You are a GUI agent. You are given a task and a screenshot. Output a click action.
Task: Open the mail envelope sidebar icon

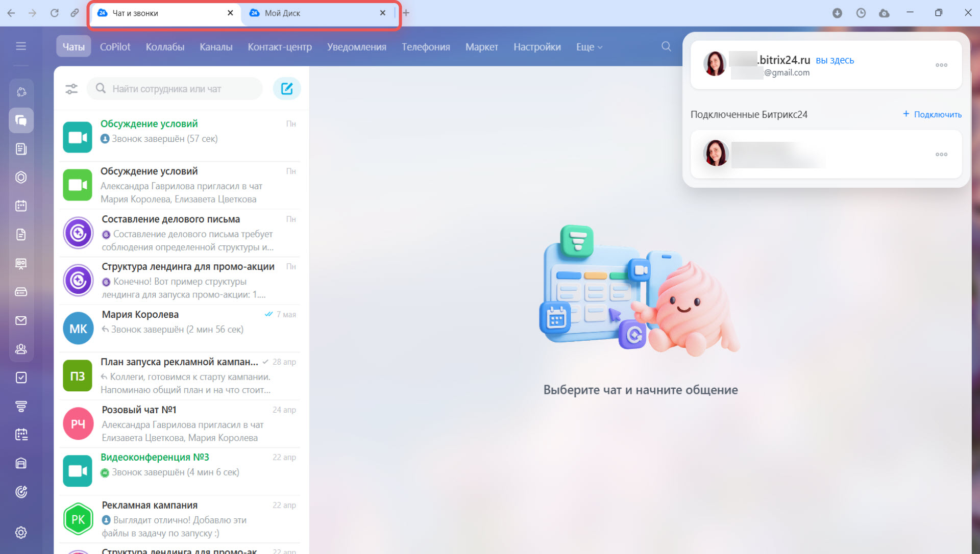21,320
